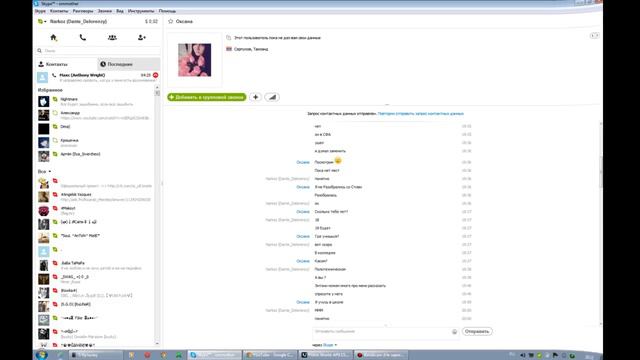The image size is (640, 360).
Task: Click the create group icon
Action: (x=112, y=38)
